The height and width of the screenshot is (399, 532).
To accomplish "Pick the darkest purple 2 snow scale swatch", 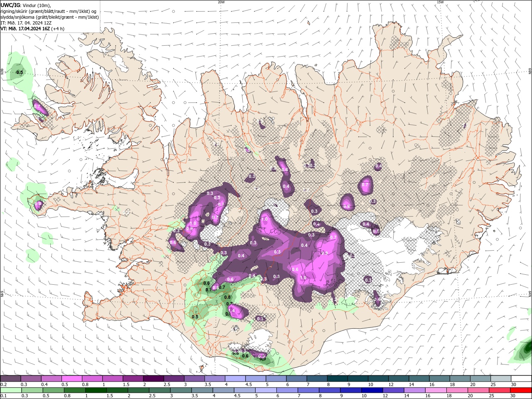I will click(153, 379).
